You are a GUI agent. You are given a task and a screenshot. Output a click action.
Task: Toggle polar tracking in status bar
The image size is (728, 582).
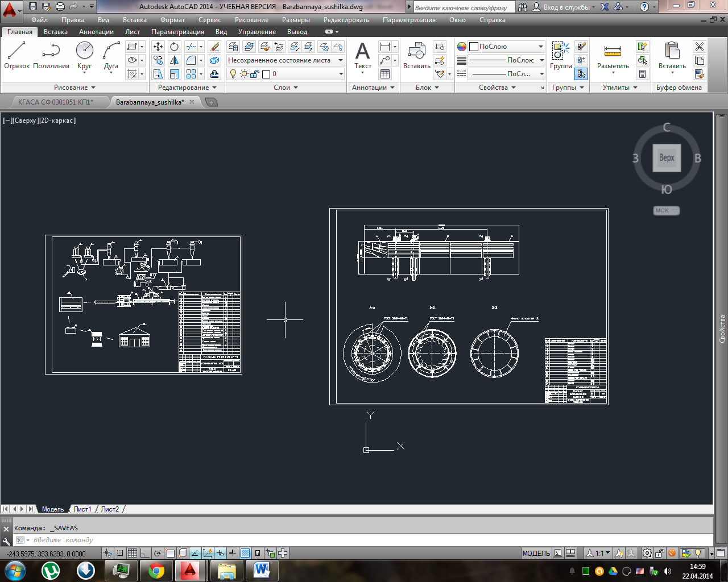pyautogui.click(x=157, y=553)
